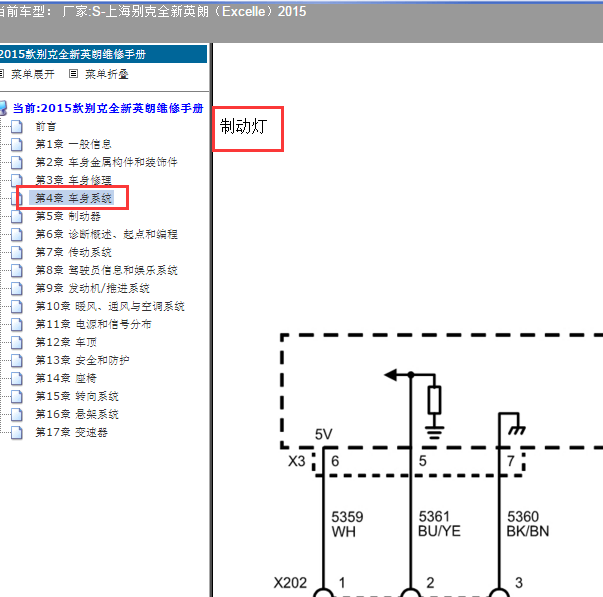Click the page icon beside 第8章
This screenshot has width=603, height=597.
[17, 270]
